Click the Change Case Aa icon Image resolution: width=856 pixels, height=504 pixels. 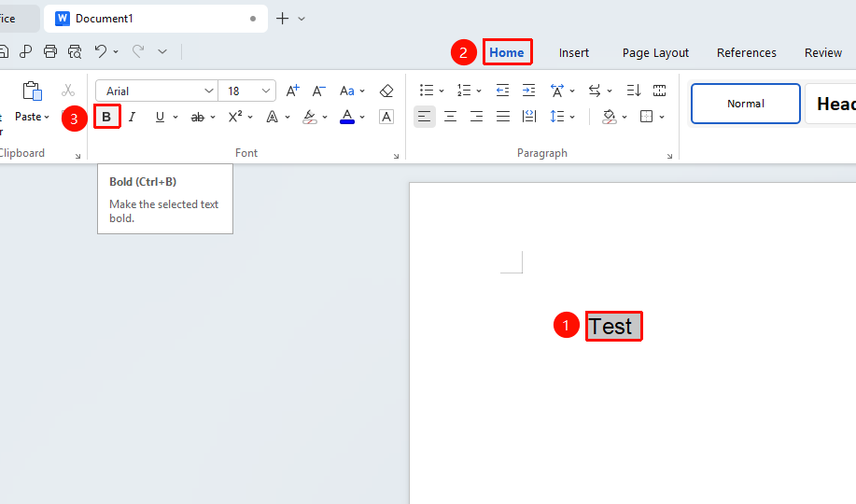point(347,91)
